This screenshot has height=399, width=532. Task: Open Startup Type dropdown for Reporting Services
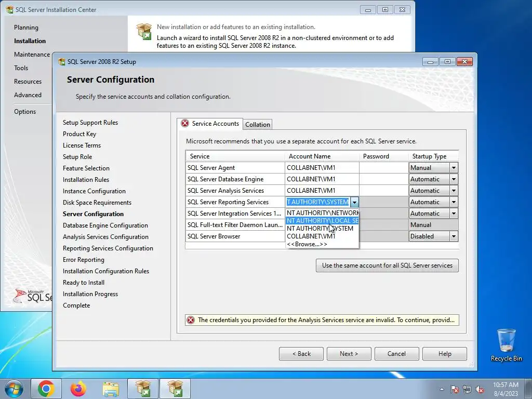454,202
